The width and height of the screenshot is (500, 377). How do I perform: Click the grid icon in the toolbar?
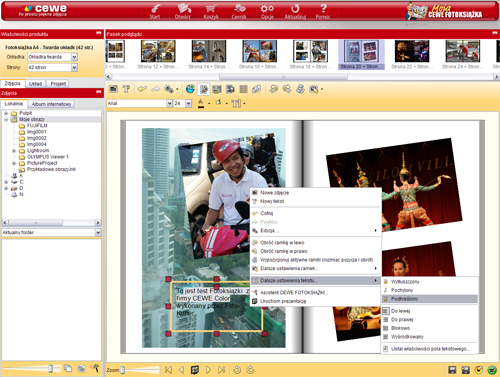coord(244,89)
